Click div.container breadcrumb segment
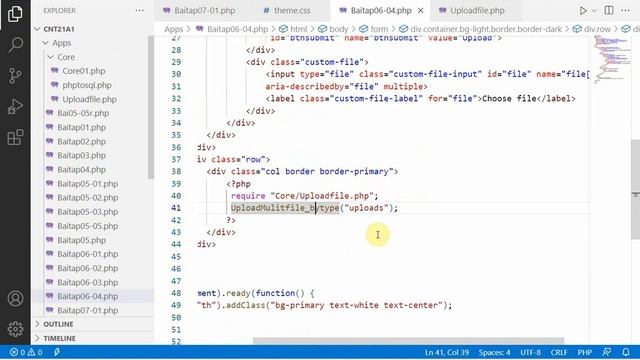 click(480, 29)
